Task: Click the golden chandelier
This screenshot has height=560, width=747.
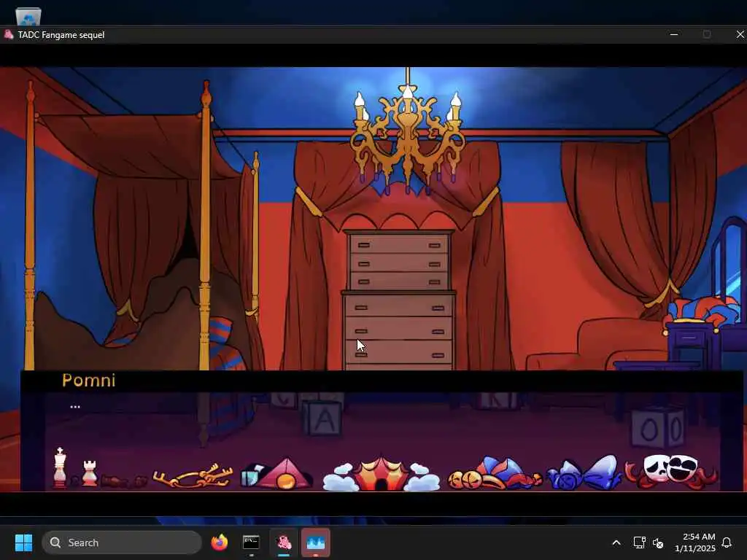Action: pyautogui.click(x=407, y=135)
